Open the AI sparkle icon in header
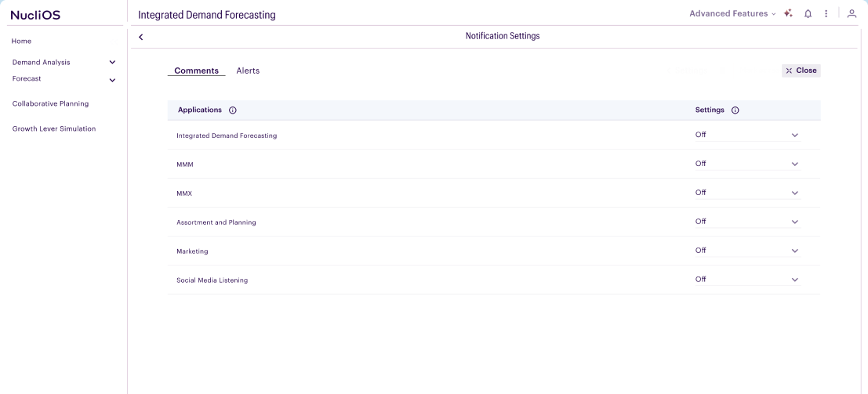The height and width of the screenshot is (394, 868). (788, 14)
